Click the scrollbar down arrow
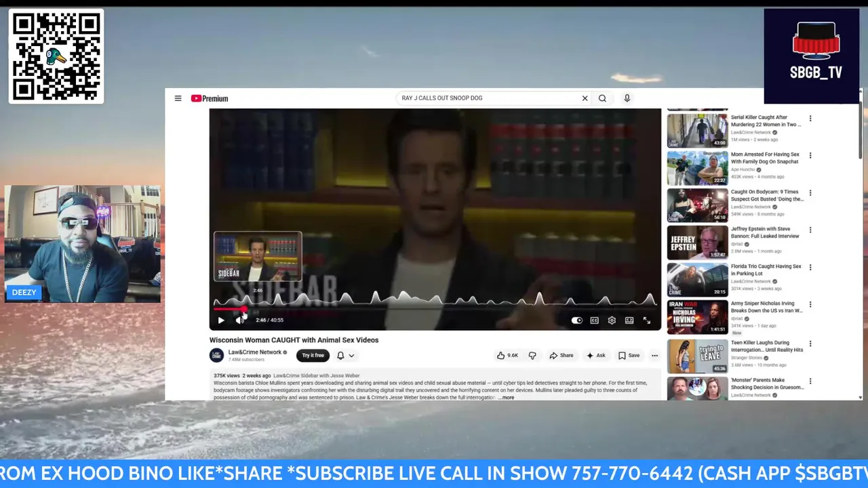Viewport: 868px width, 488px height. 861,397
